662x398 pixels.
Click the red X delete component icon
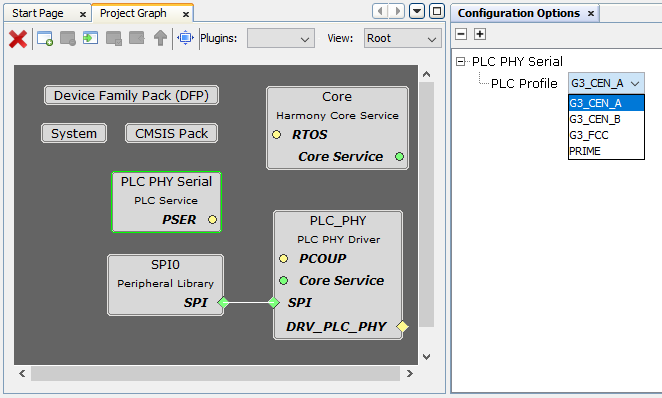18,39
